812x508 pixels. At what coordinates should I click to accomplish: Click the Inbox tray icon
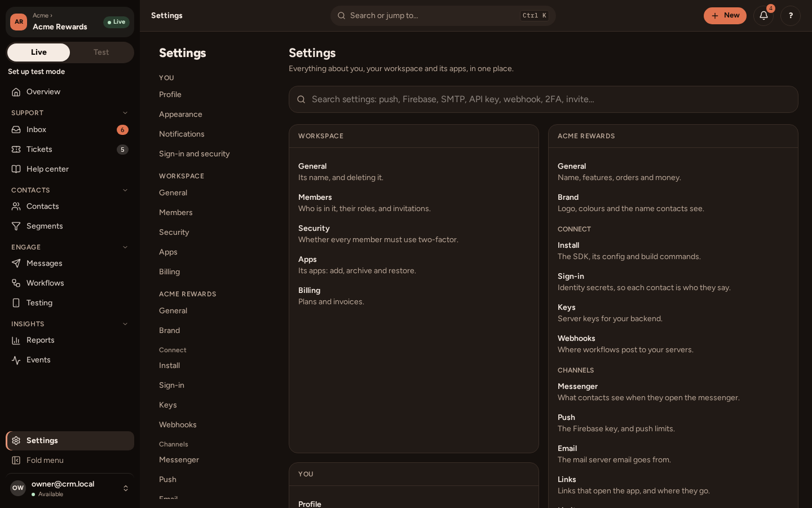(16, 130)
